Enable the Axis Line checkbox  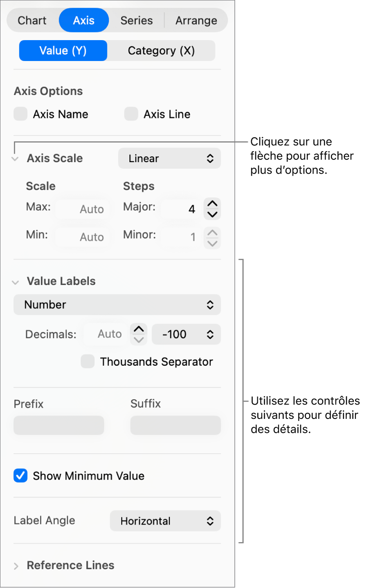click(131, 114)
